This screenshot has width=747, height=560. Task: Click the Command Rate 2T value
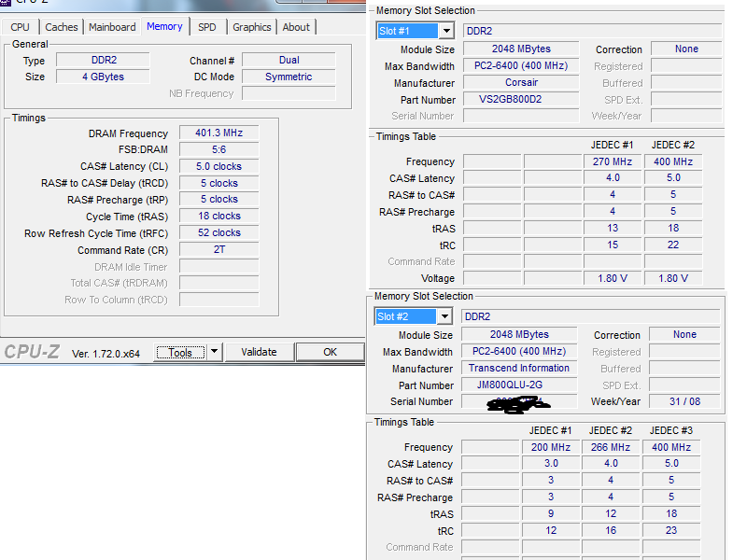pos(219,249)
